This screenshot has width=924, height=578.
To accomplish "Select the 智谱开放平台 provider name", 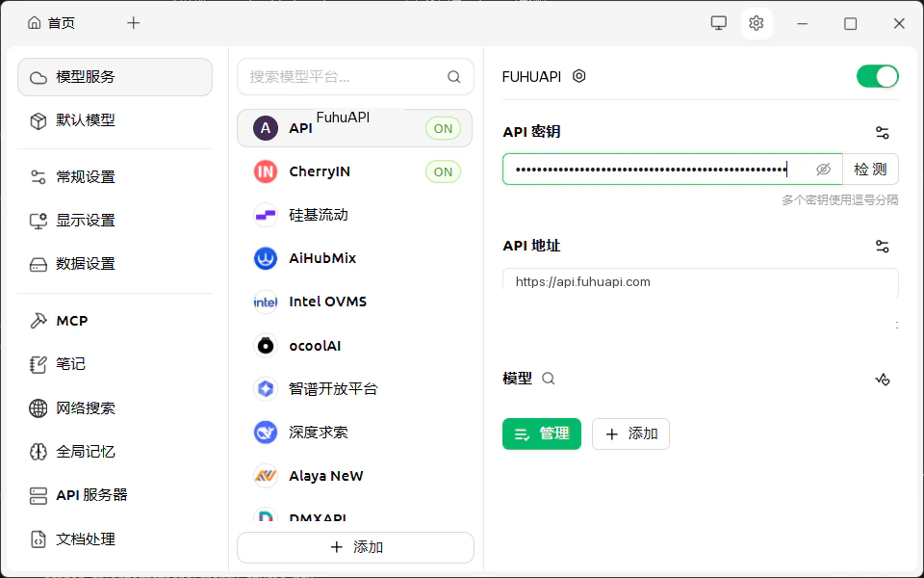I will (333, 388).
